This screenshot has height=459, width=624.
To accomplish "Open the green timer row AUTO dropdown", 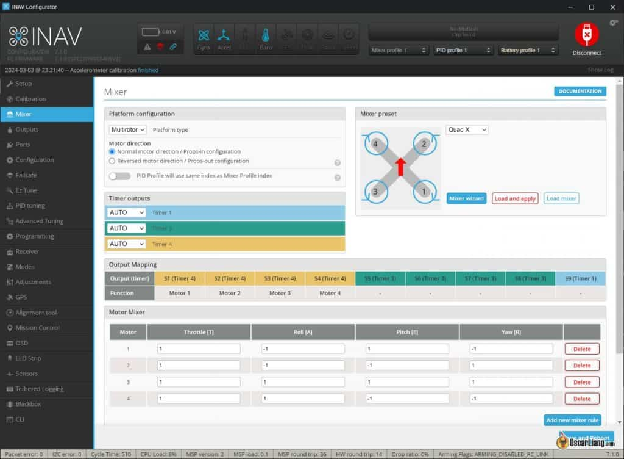I will click(x=126, y=228).
